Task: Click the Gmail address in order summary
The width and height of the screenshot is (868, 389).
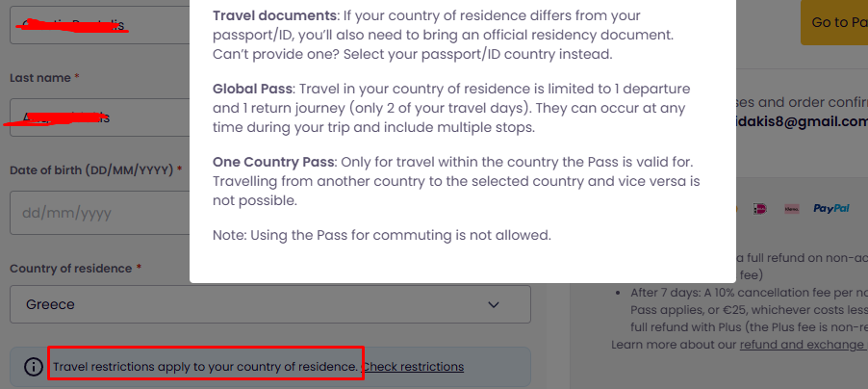Action: (x=799, y=121)
